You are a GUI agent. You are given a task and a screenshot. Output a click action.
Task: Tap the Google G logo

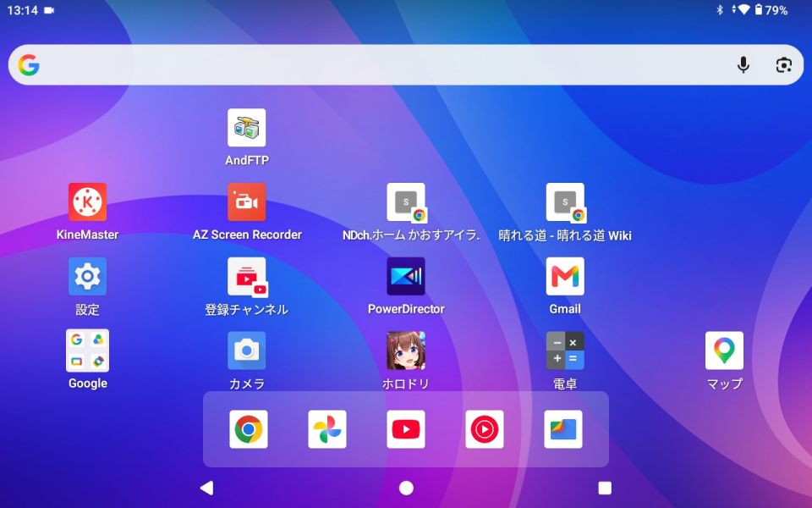coord(29,65)
